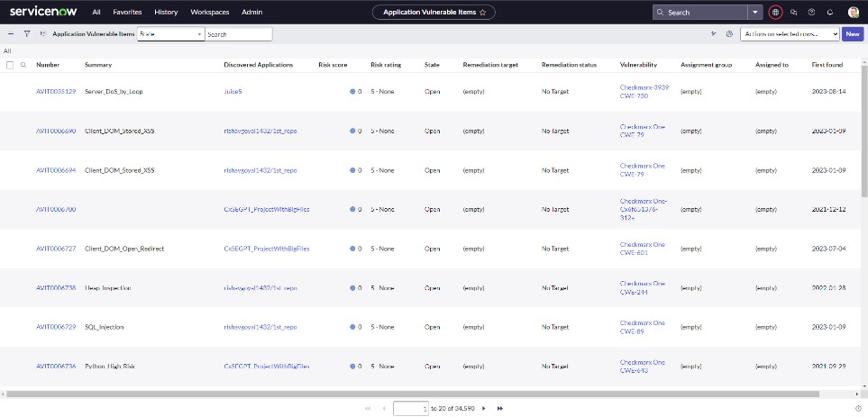Go to the first page of results
Screen dimensions: 868x417
(368, 408)
